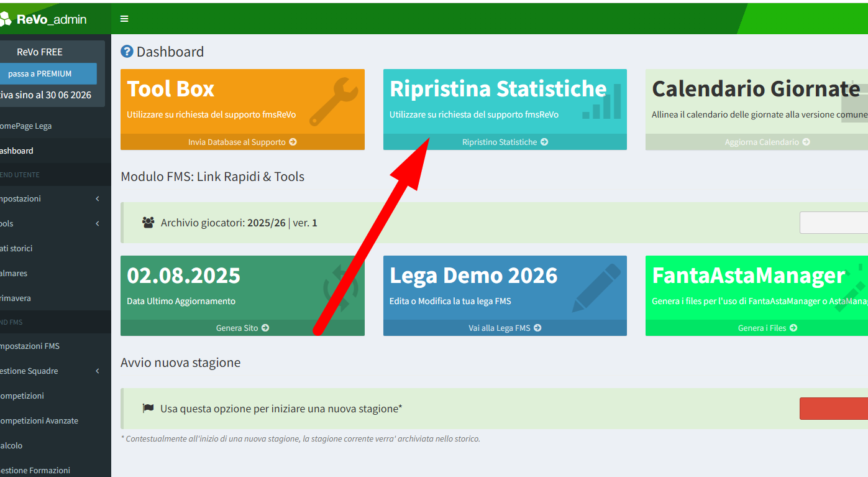Click the pencil icon on Lega Demo card
Image resolution: width=868 pixels, height=477 pixels.
596,288
